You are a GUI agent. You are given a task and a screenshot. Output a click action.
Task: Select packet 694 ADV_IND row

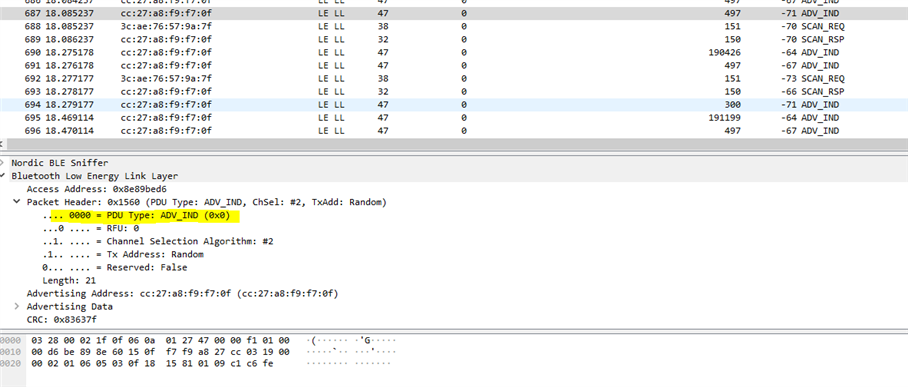point(454,105)
